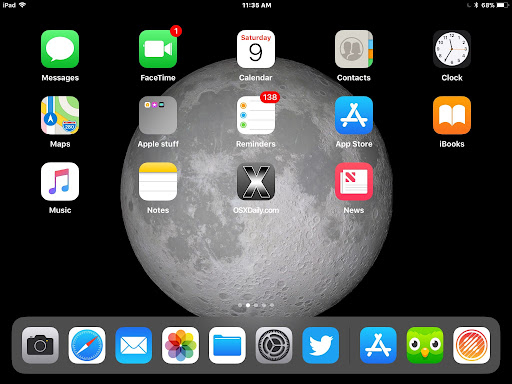
Task: Open the Clock app
Action: pyautogui.click(x=452, y=49)
